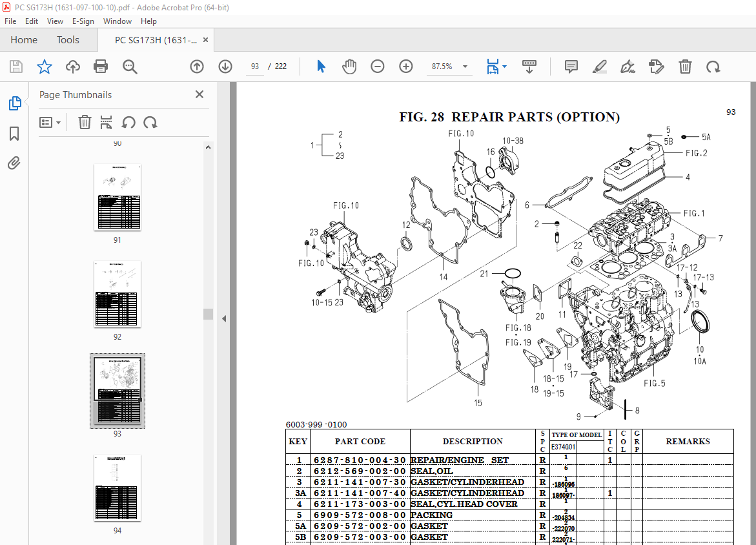This screenshot has width=756, height=545.
Task: Expand the fit page options arrow
Action: click(x=505, y=67)
